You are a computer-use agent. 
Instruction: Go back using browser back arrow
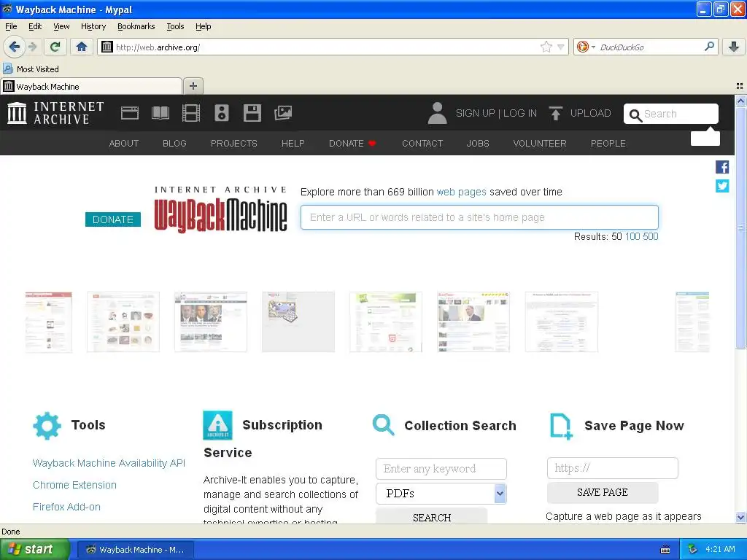click(x=15, y=47)
